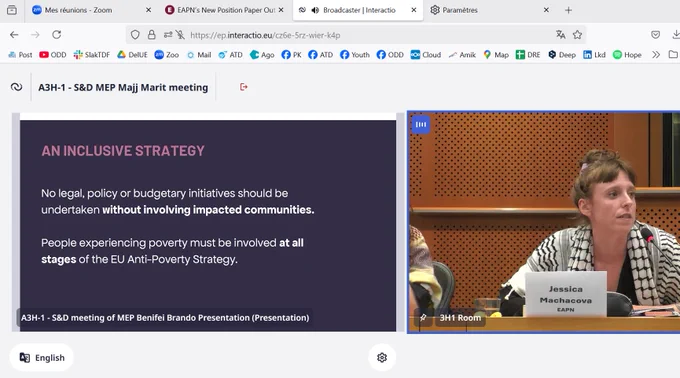Close the Paramètres tab

point(546,10)
